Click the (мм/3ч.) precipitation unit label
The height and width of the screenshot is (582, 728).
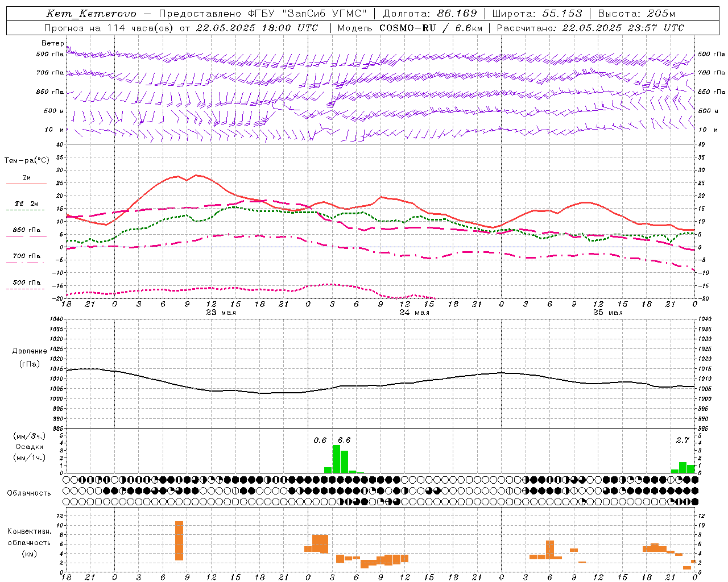(30, 436)
